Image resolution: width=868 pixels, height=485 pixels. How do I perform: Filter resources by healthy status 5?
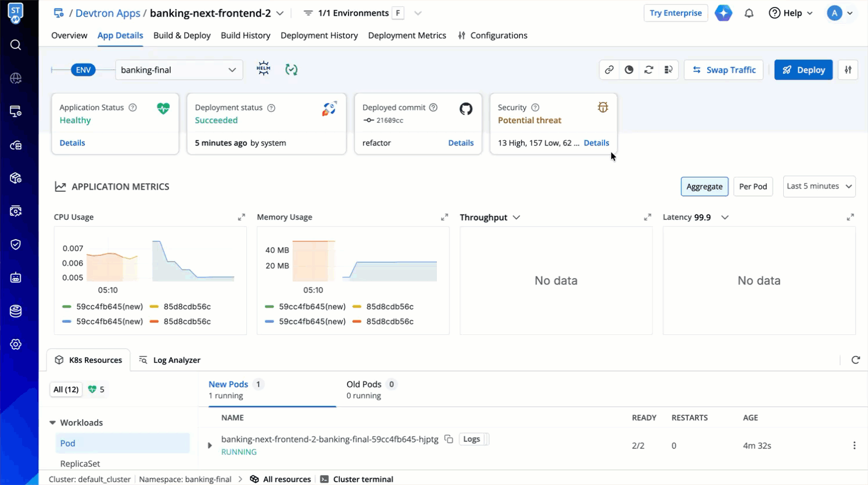pyautogui.click(x=96, y=390)
